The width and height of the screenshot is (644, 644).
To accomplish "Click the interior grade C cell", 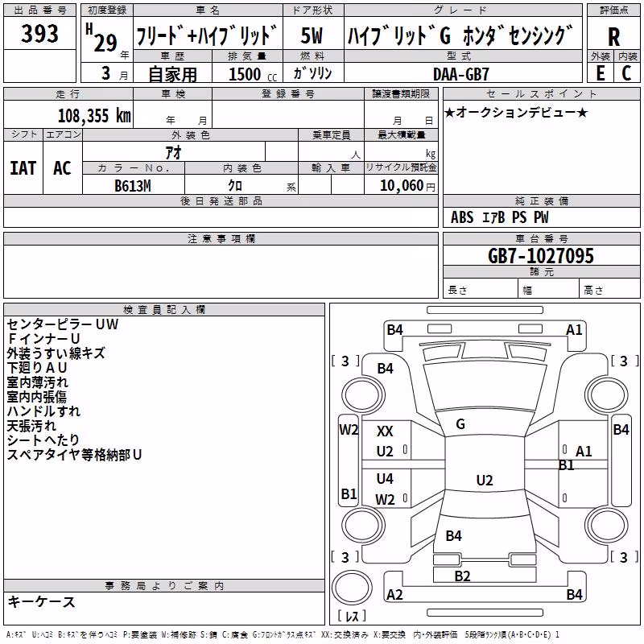I will click(x=627, y=73).
